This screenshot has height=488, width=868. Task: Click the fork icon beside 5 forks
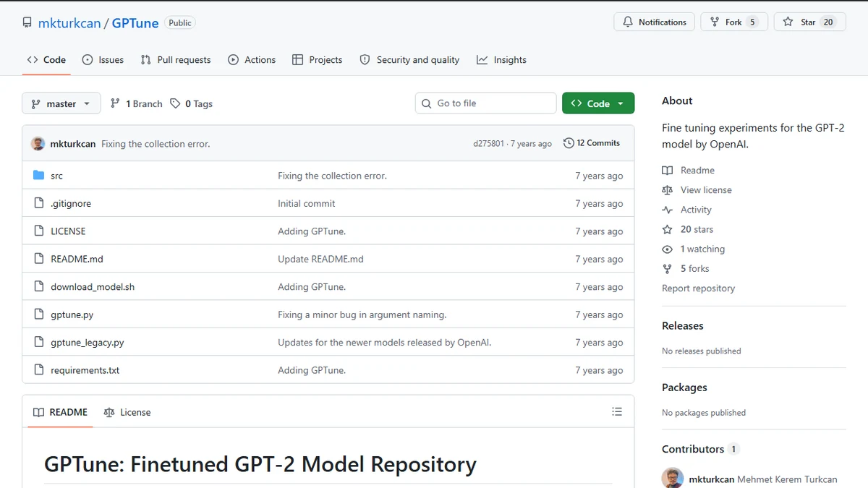point(667,268)
